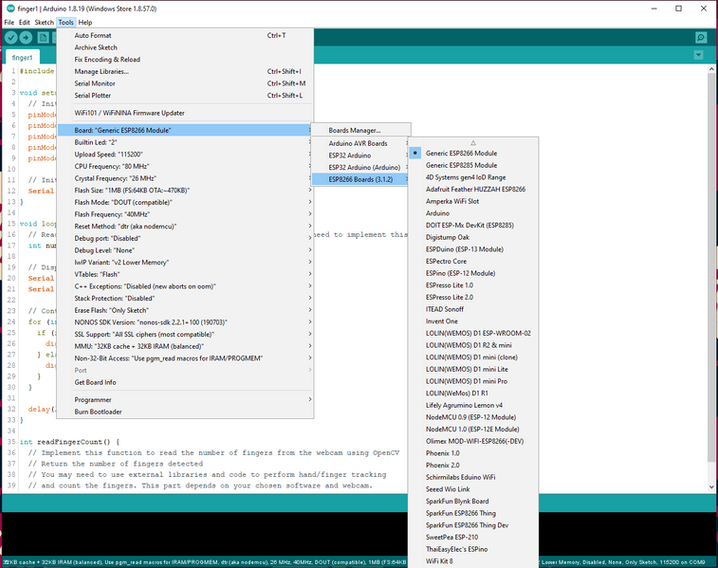The width and height of the screenshot is (718, 568).
Task: Expand Flash Size option submenu
Action: pos(185,190)
